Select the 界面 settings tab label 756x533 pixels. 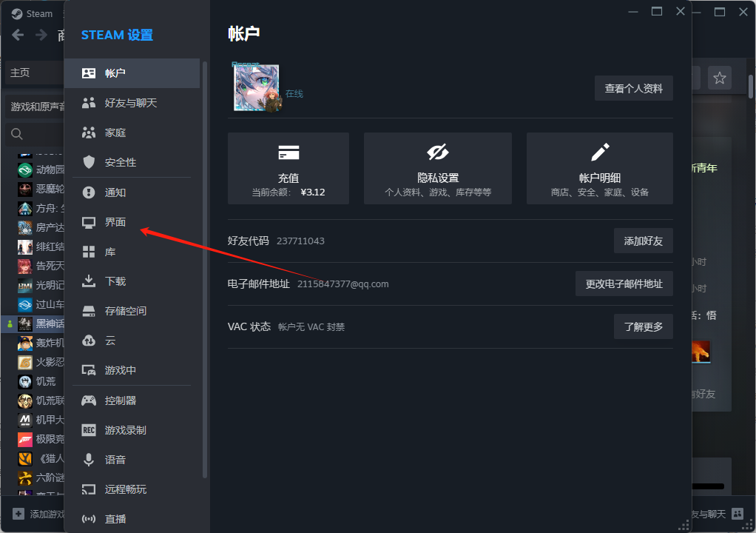coord(115,222)
